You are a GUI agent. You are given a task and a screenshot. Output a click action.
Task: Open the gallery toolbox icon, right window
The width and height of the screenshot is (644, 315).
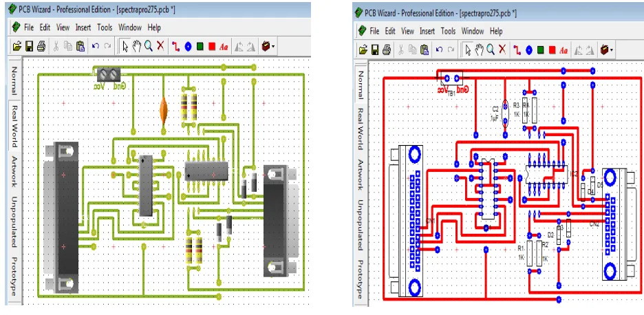click(x=605, y=50)
